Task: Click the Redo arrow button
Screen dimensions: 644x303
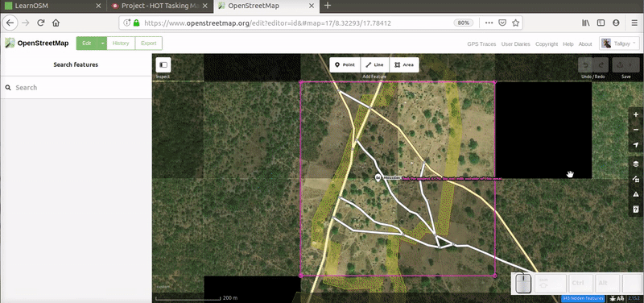Action: pos(601,65)
